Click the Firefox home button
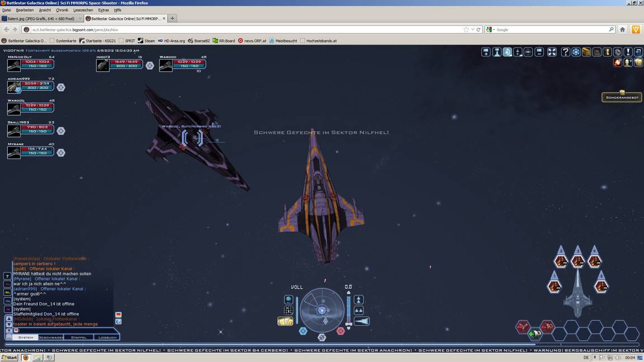This screenshot has height=362, width=644. coord(622,30)
